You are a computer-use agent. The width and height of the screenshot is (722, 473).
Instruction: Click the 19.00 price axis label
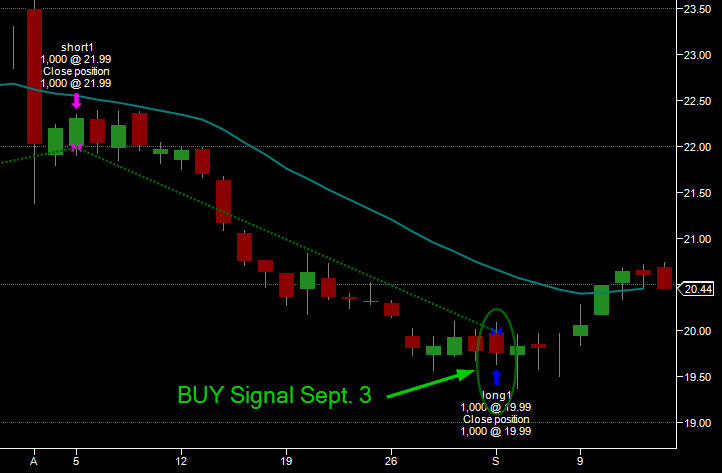pyautogui.click(x=697, y=423)
